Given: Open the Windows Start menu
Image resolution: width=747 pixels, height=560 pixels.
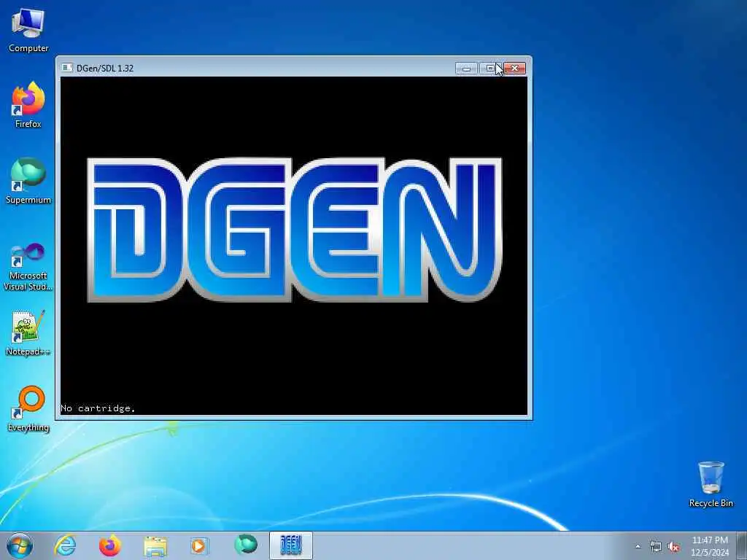Looking at the screenshot, I should coord(20,545).
